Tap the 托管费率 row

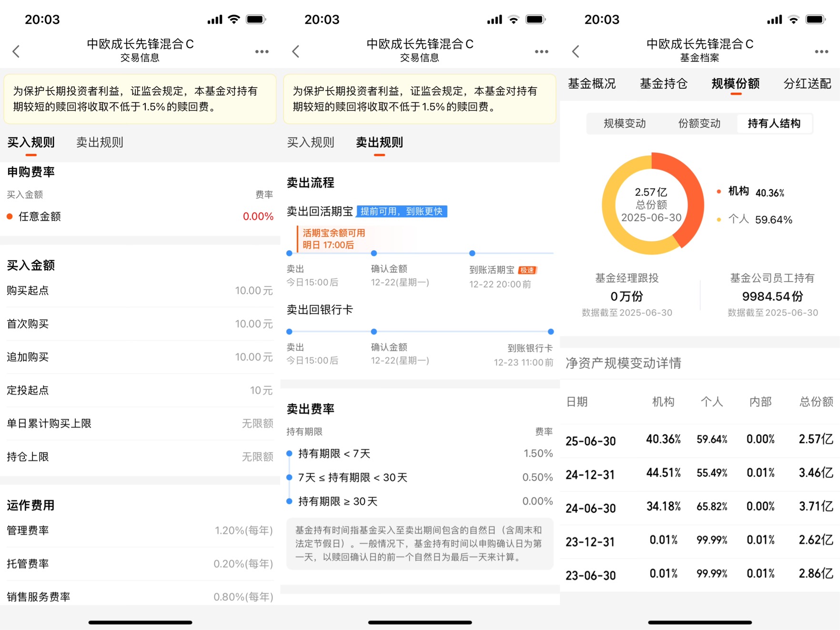click(x=140, y=564)
